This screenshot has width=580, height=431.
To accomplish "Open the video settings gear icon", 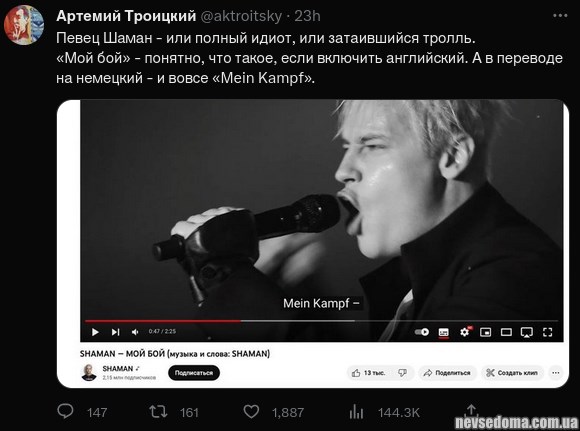I will tap(465, 331).
